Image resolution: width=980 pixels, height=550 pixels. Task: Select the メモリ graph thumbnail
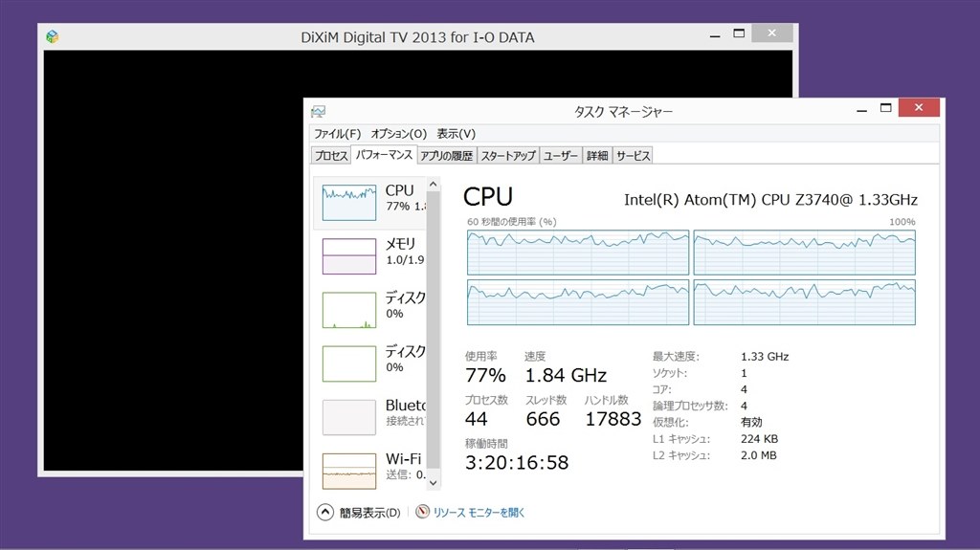348,256
